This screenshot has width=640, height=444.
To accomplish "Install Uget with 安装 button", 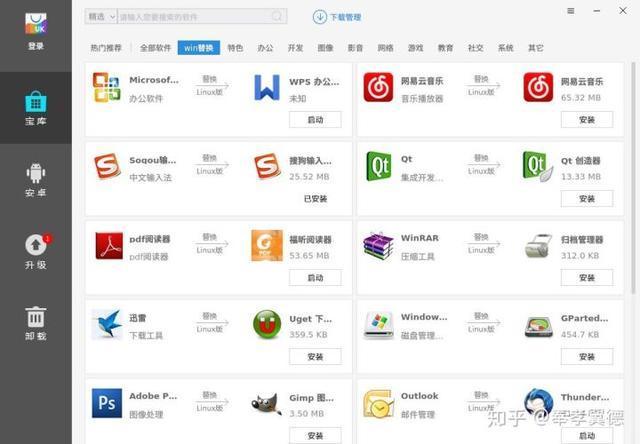I will pyautogui.click(x=315, y=357).
